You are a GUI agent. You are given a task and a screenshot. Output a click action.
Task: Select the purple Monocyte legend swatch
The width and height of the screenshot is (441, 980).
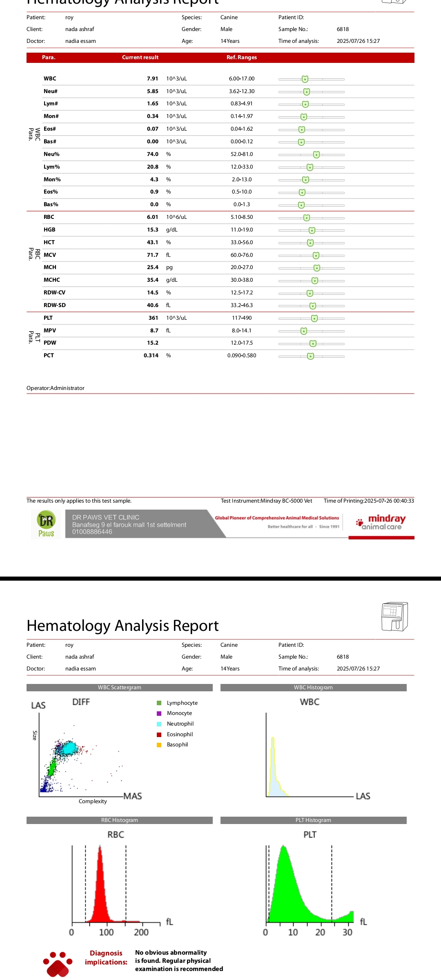[x=159, y=713]
